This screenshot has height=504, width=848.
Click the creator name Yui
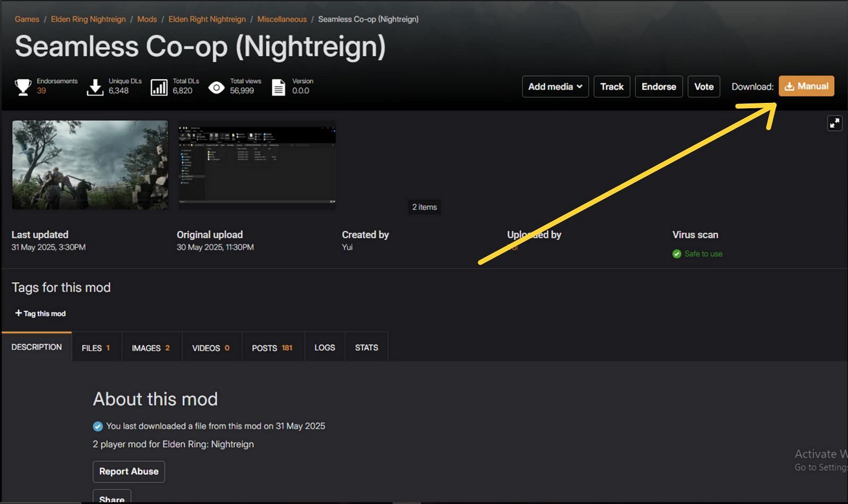coord(347,247)
